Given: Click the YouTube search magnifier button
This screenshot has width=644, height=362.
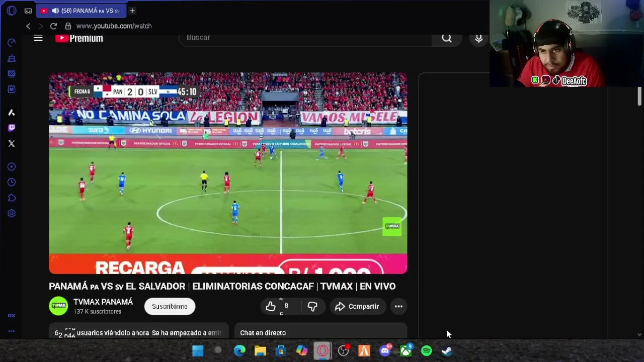Looking at the screenshot, I should tap(447, 38).
